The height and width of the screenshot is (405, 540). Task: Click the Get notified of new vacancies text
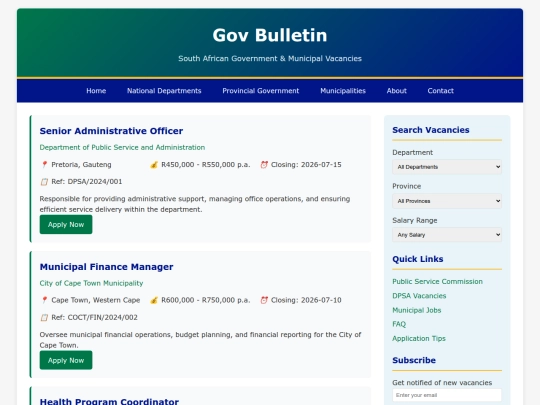tap(442, 383)
